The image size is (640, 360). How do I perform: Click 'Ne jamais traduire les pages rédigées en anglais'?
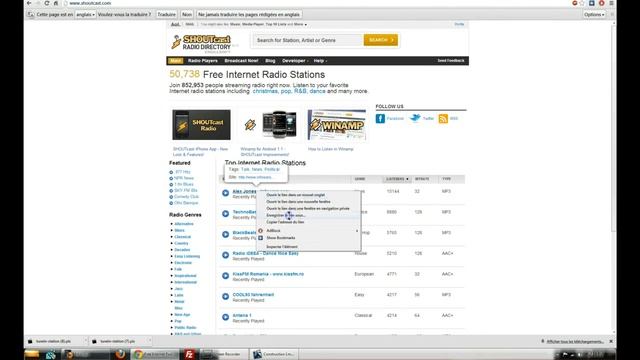249,14
